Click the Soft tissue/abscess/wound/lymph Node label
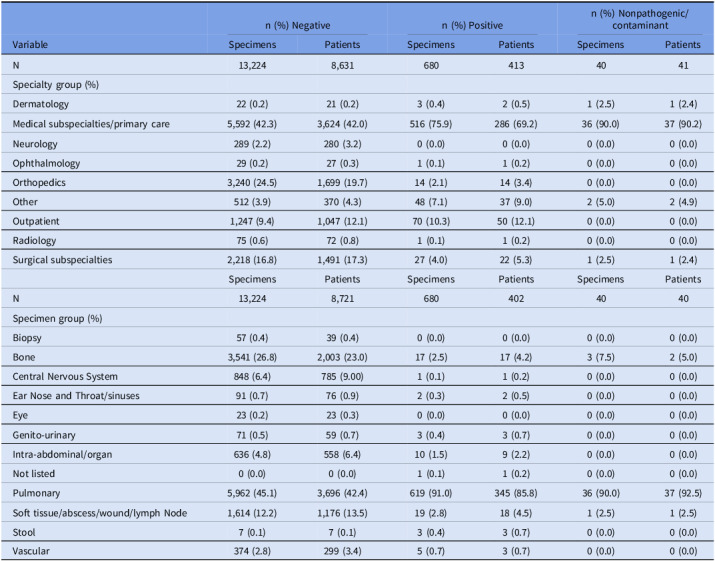The image size is (715, 561). 100,513
